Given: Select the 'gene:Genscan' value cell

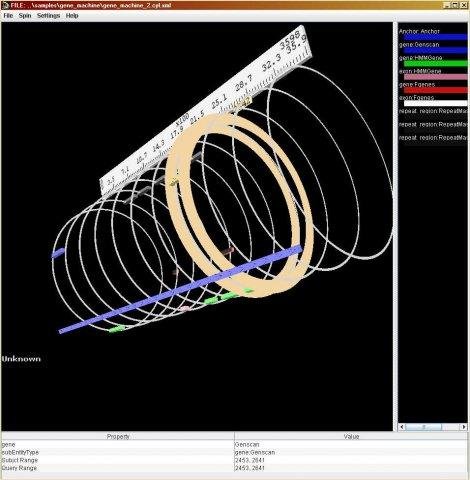Looking at the screenshot, I should 351,452.
